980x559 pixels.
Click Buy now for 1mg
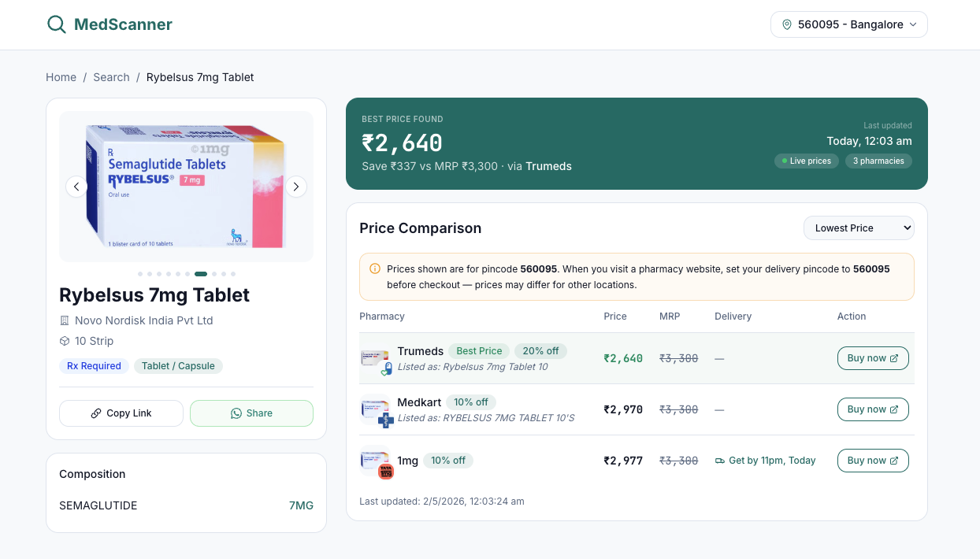(873, 461)
